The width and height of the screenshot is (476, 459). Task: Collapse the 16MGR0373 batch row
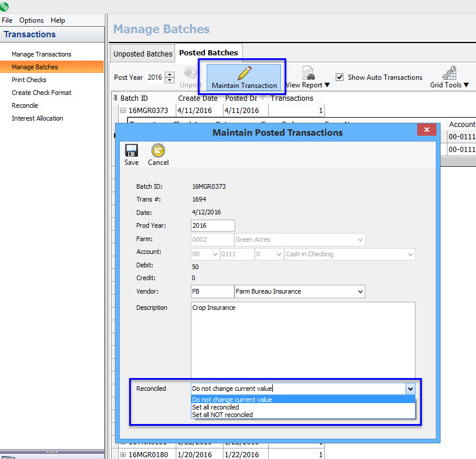click(123, 110)
